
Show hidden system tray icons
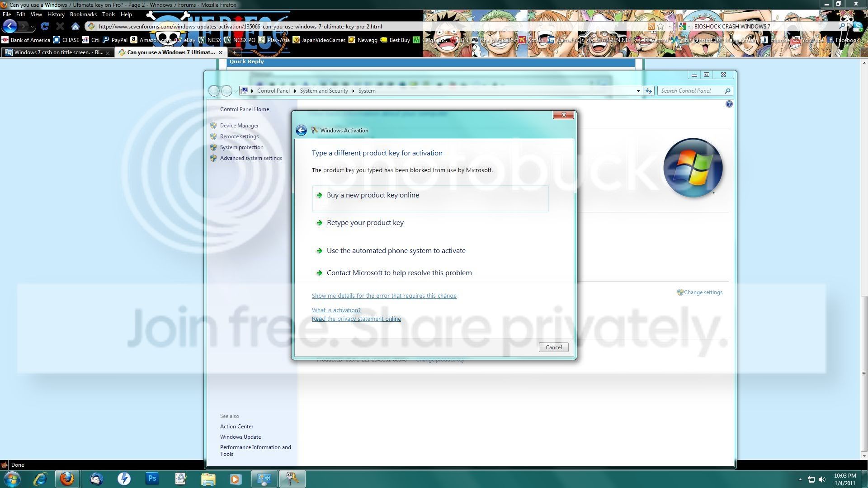(x=800, y=479)
